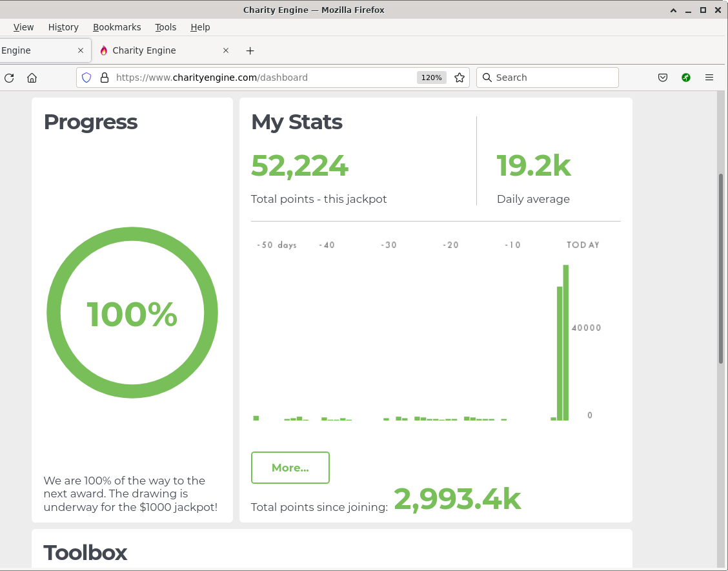Maximize the Firefox window

click(703, 10)
